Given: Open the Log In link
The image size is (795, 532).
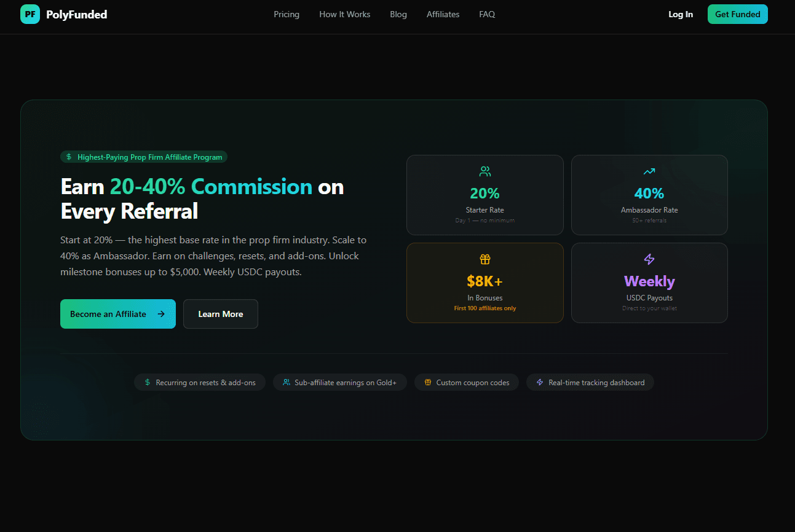Looking at the screenshot, I should (681, 14).
